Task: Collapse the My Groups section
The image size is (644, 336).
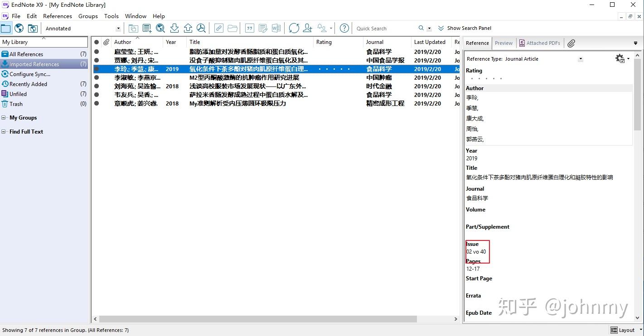Action: click(x=4, y=117)
